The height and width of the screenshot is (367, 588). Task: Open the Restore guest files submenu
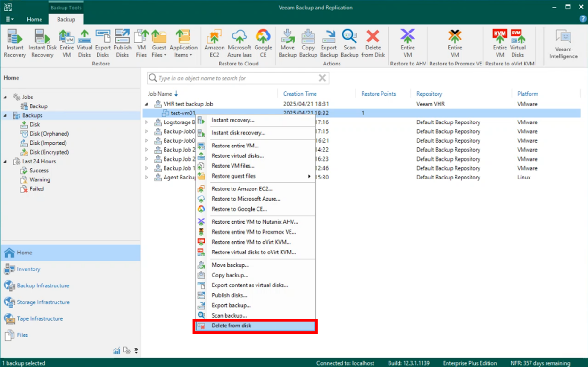click(x=255, y=176)
